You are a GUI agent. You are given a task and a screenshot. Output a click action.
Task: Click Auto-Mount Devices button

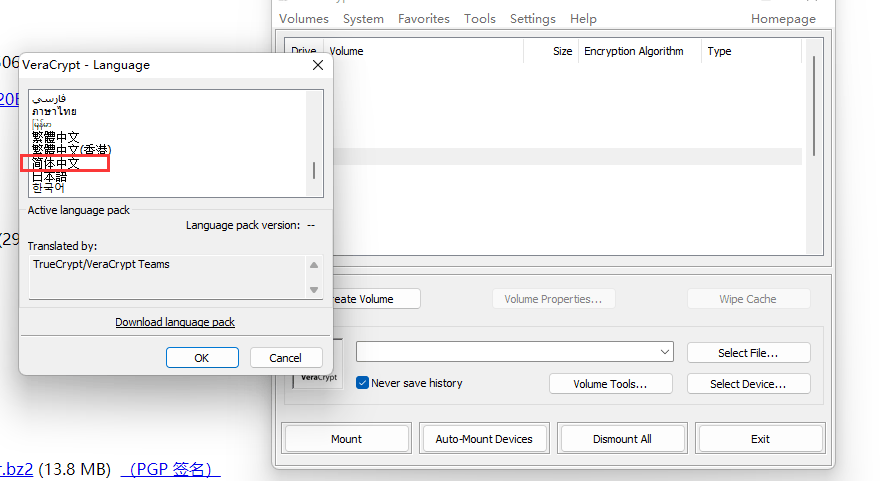click(484, 439)
